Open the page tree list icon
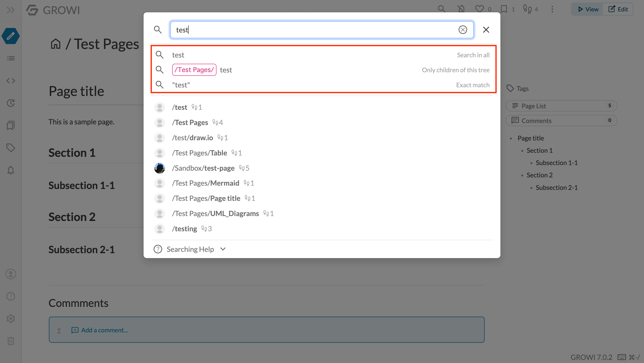 click(x=11, y=58)
